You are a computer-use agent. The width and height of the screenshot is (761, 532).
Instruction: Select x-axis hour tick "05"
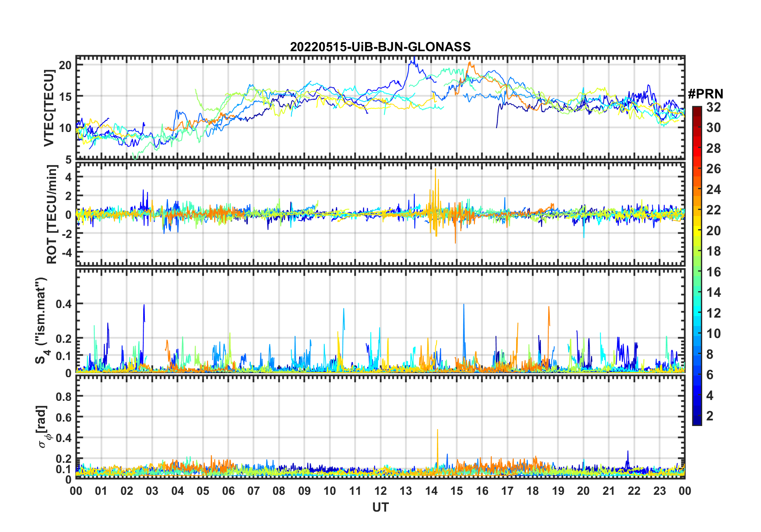[x=203, y=491]
